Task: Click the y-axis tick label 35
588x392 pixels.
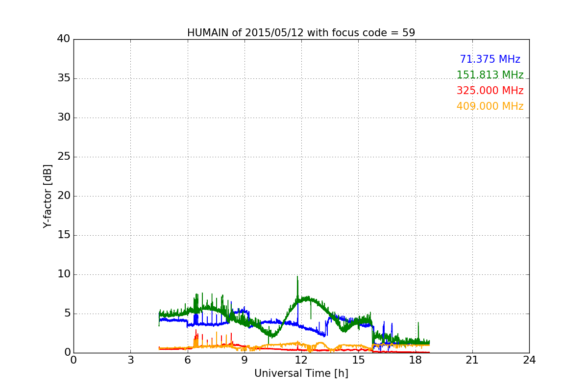Action: (64, 78)
